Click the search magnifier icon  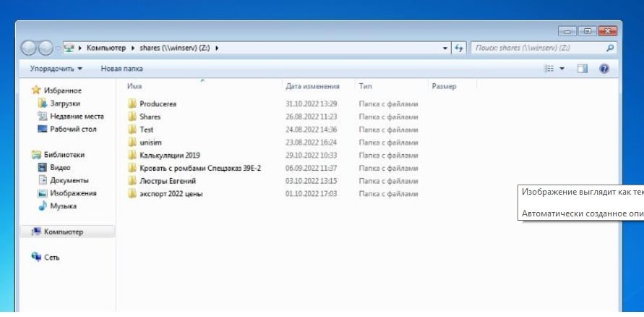tap(610, 48)
